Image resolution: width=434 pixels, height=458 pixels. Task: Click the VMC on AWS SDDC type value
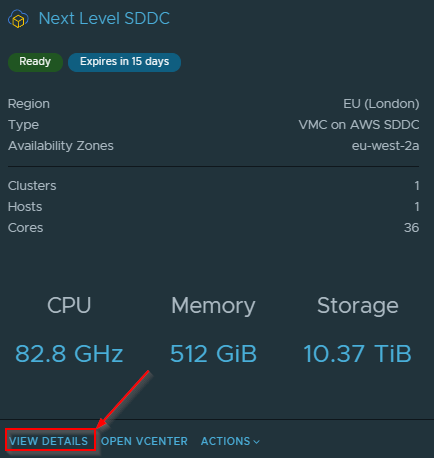point(359,125)
